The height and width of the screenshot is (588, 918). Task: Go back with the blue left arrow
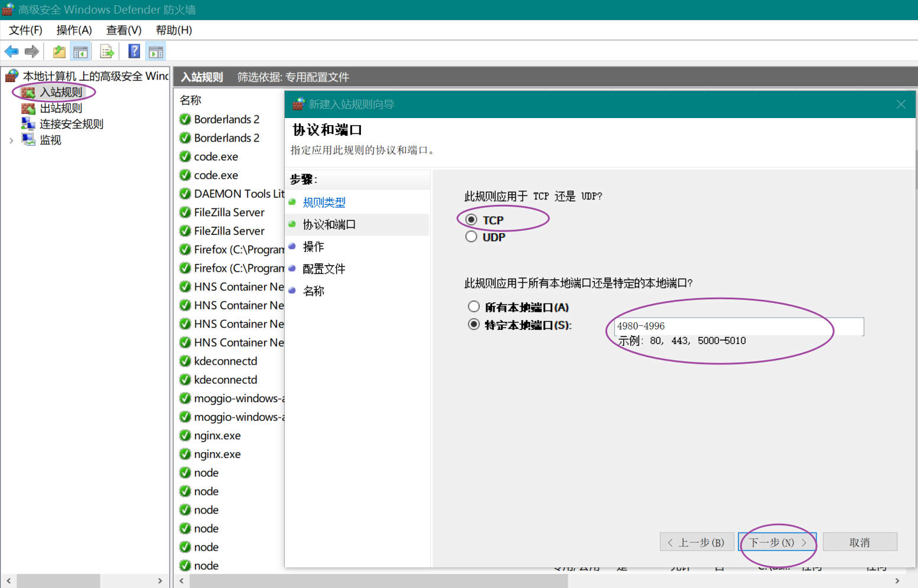pyautogui.click(x=11, y=52)
